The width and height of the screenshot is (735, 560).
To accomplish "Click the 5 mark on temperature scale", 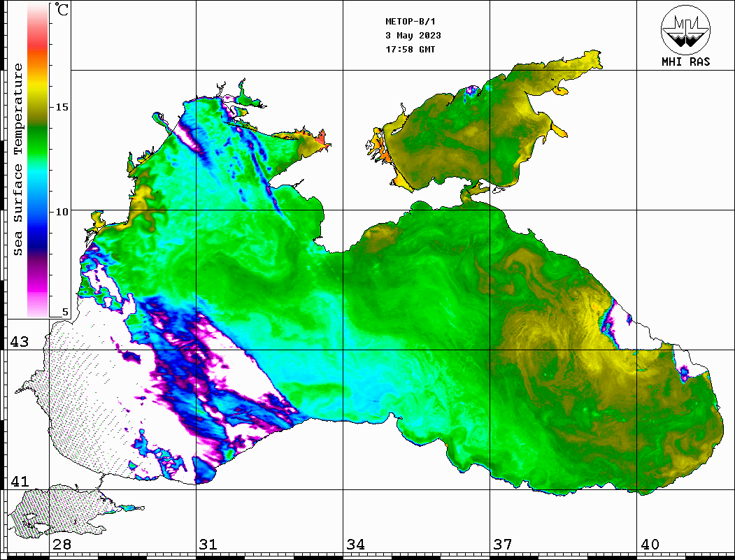I will (x=65, y=312).
